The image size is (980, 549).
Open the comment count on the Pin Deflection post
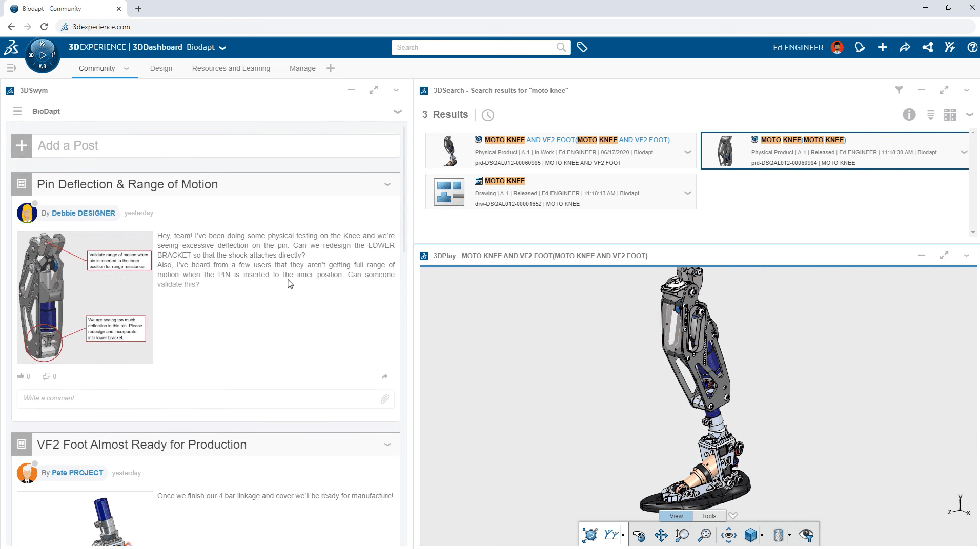click(x=50, y=376)
